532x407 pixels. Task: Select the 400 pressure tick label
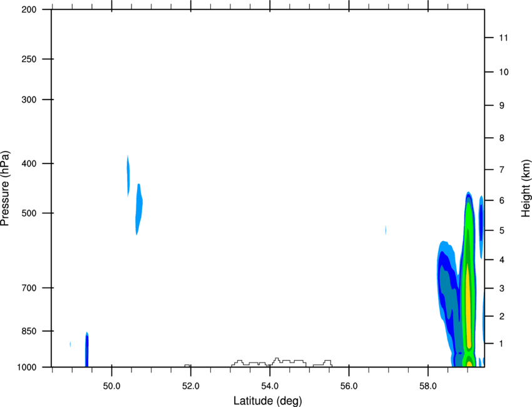(29, 163)
